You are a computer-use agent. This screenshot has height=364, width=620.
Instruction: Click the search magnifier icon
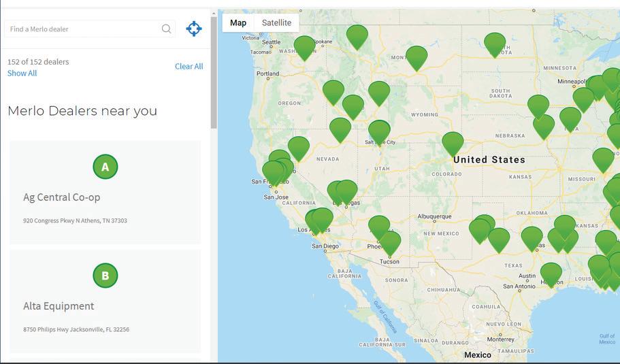(167, 29)
